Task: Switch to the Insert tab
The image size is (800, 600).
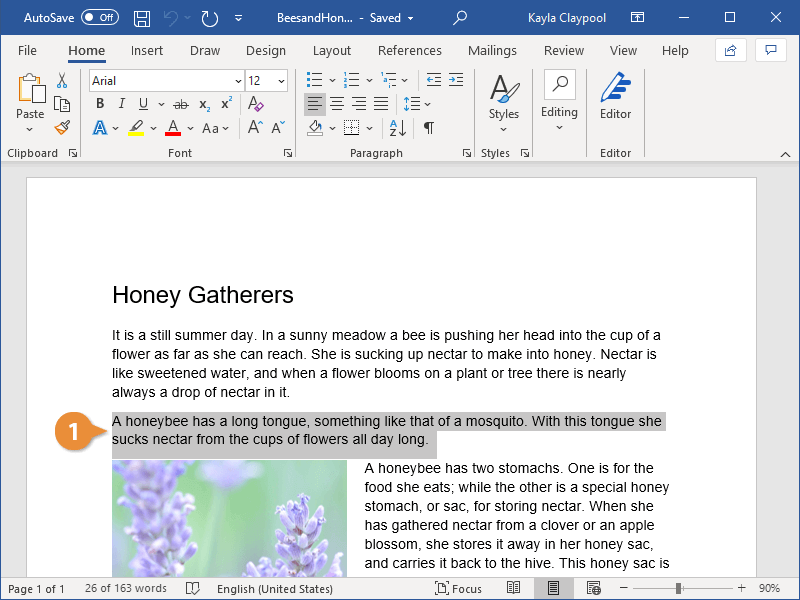Action: [147, 51]
